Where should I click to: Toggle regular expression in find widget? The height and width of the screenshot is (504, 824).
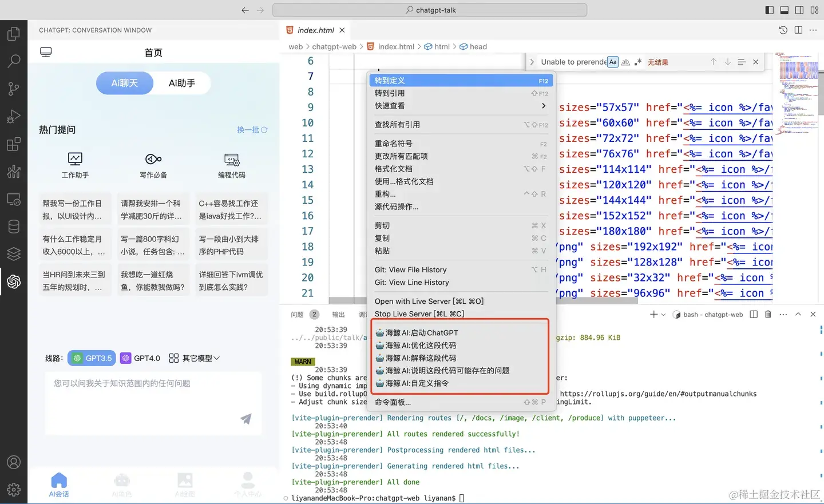(x=638, y=62)
